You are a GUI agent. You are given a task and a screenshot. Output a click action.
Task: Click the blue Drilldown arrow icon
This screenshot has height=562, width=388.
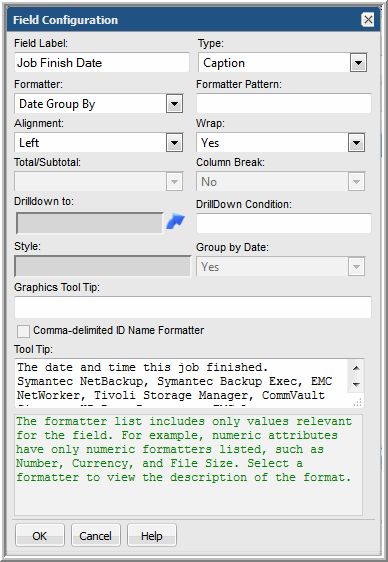pyautogui.click(x=176, y=222)
